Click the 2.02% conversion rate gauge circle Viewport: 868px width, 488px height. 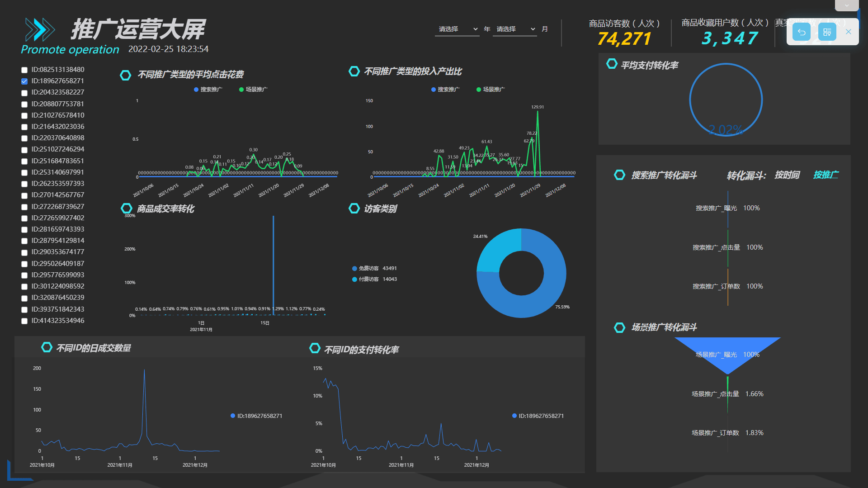(x=726, y=100)
